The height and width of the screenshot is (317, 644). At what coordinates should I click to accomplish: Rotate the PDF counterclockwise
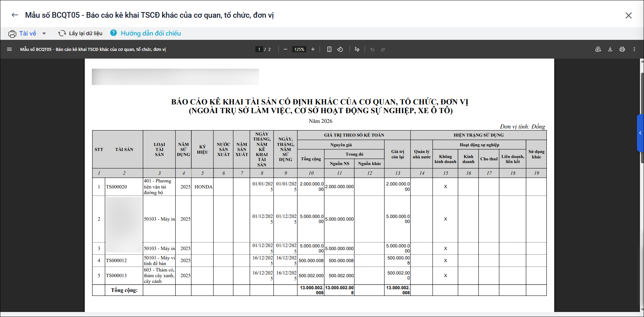coord(340,49)
